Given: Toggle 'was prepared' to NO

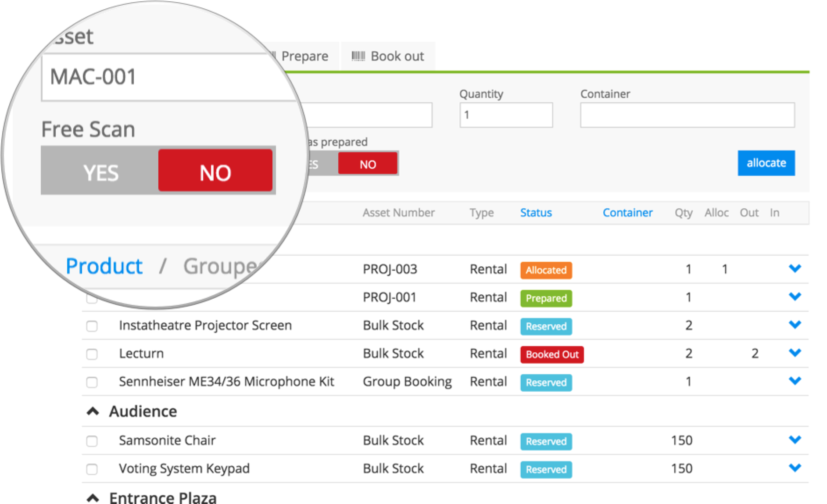Looking at the screenshot, I should [x=368, y=163].
